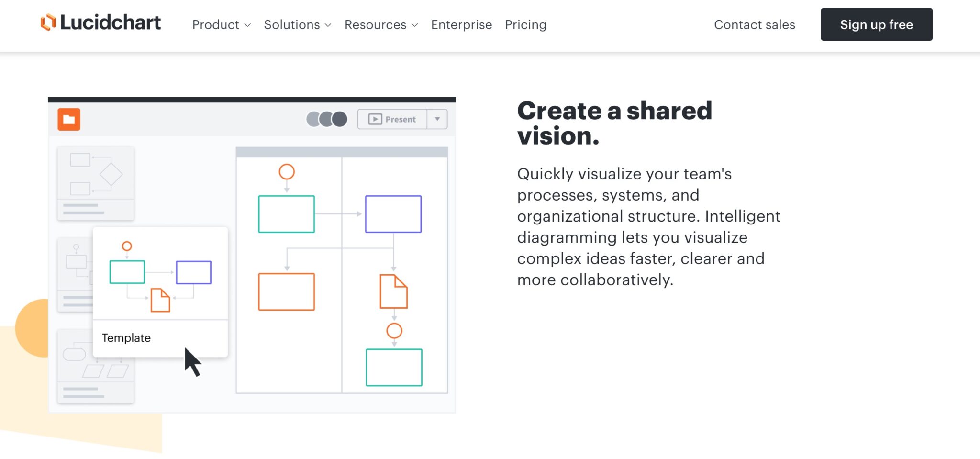The image size is (980, 459).
Task: Click the collaborator avatar circles
Action: coord(327,119)
